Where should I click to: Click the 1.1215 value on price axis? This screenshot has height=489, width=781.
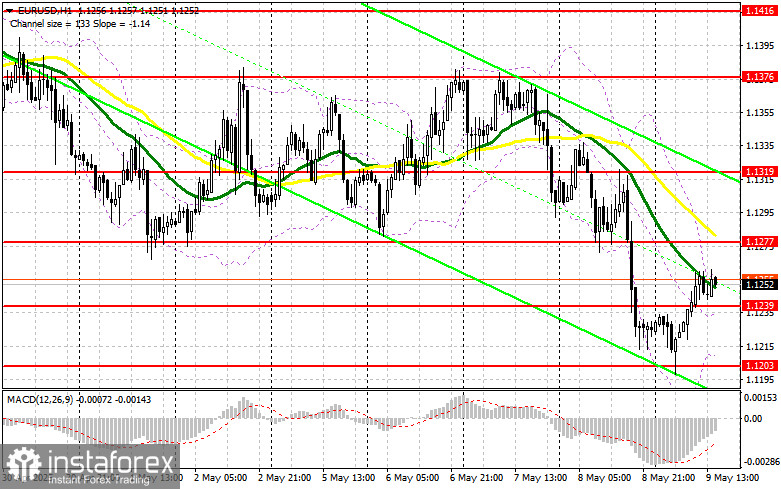tap(760, 347)
